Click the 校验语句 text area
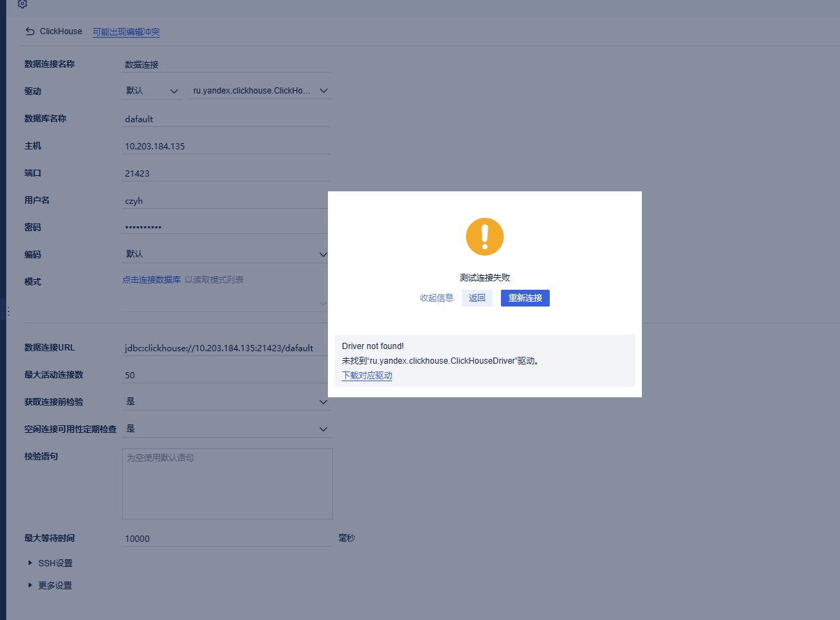 point(227,484)
